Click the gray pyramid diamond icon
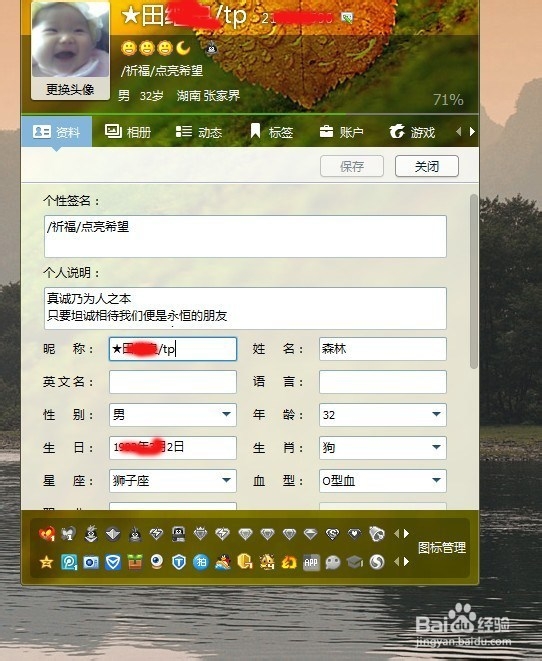The width and height of the screenshot is (542, 661). point(113,535)
